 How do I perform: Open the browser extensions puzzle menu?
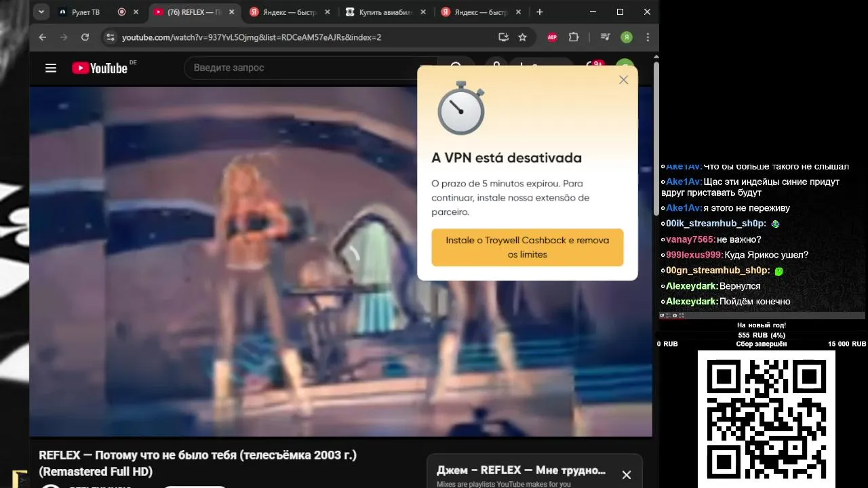pos(574,37)
